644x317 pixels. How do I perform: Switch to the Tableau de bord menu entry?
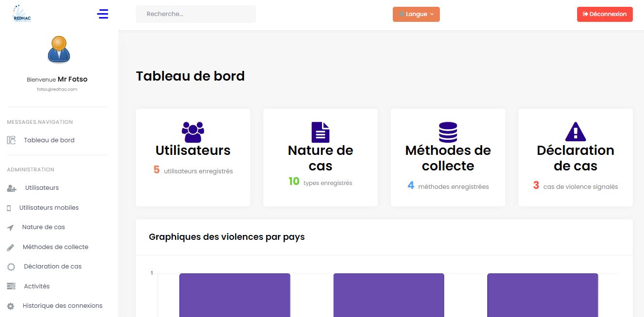pyautogui.click(x=48, y=140)
